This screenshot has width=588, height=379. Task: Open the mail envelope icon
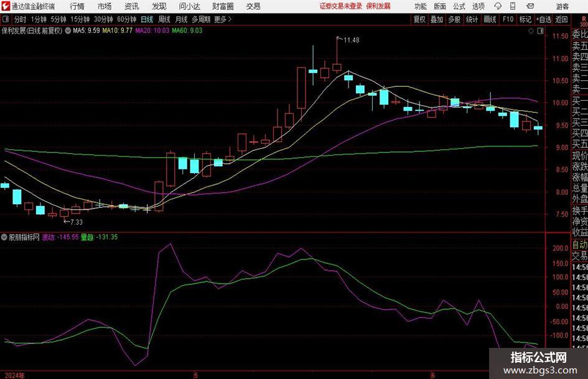(x=530, y=6)
